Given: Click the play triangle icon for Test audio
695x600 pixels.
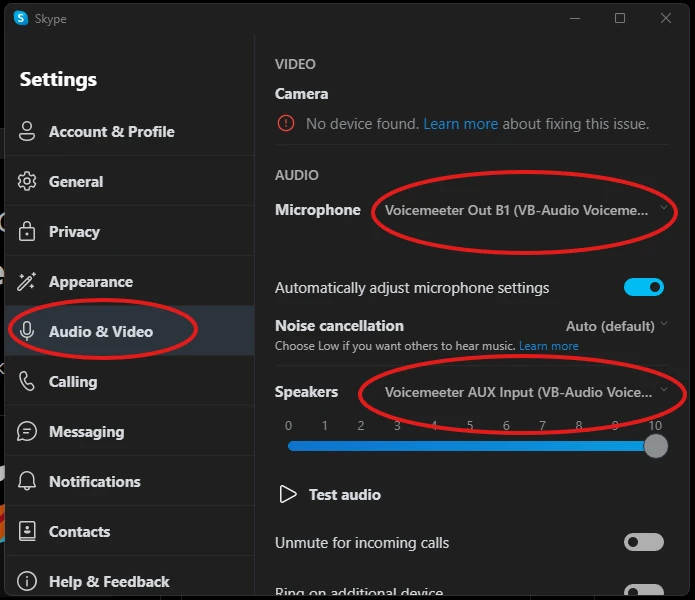Looking at the screenshot, I should point(288,494).
